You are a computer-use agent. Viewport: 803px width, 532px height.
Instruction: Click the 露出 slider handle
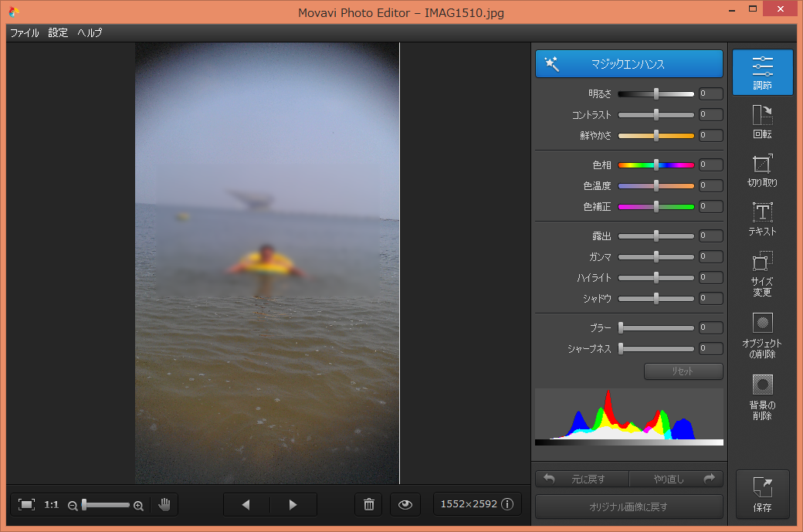pyautogui.click(x=656, y=236)
